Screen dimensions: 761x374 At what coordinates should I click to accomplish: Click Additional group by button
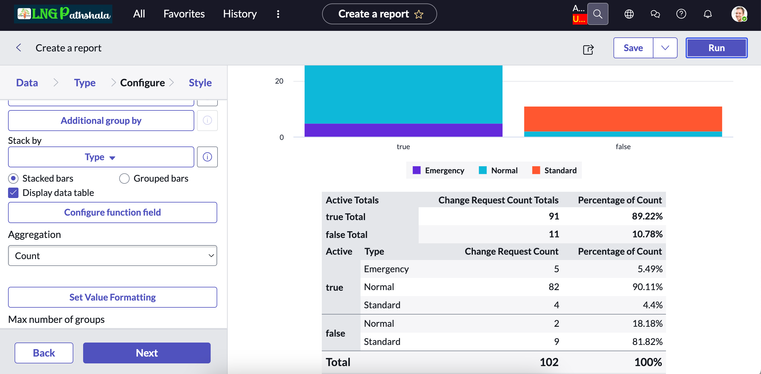click(x=101, y=121)
